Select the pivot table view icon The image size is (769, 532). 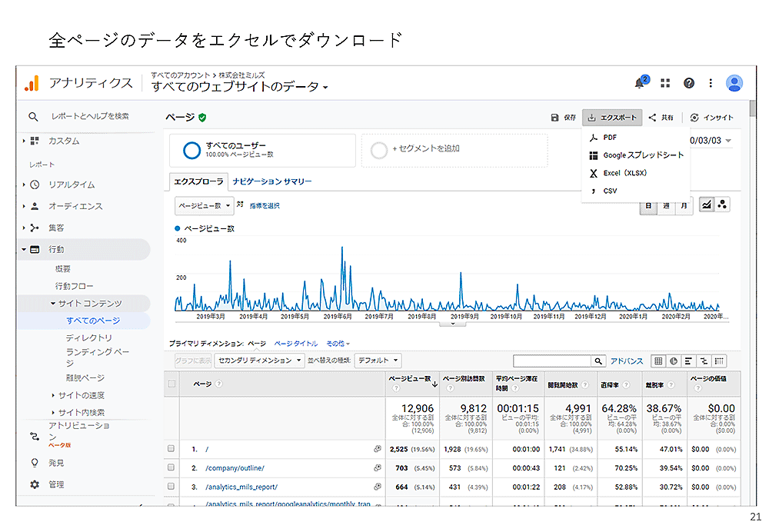(x=719, y=361)
